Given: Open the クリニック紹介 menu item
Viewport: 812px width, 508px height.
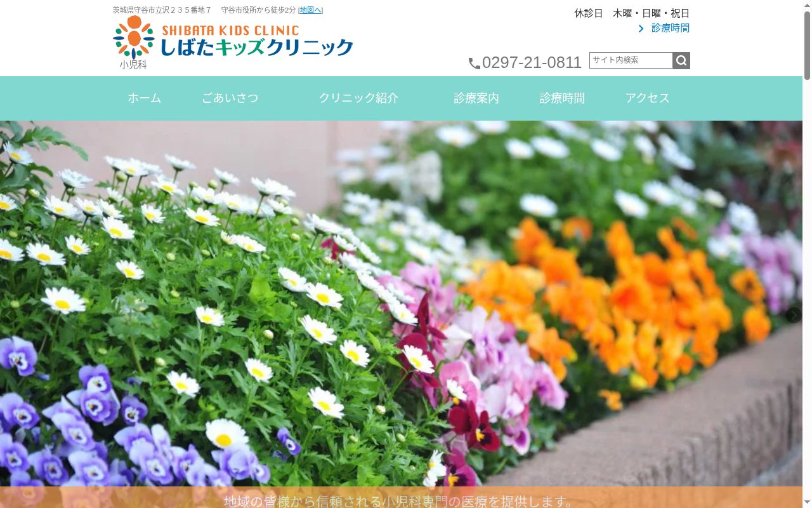Looking at the screenshot, I should click(358, 98).
